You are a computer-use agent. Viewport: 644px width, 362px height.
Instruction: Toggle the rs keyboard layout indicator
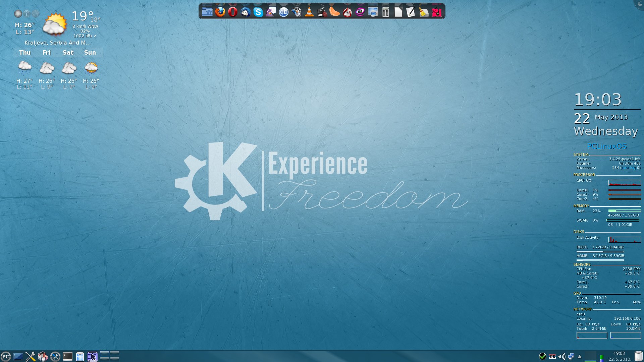click(x=552, y=356)
